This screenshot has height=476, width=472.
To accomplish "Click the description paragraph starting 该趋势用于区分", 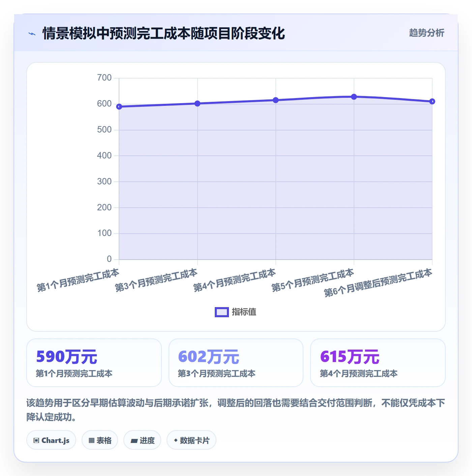I will coord(236,410).
